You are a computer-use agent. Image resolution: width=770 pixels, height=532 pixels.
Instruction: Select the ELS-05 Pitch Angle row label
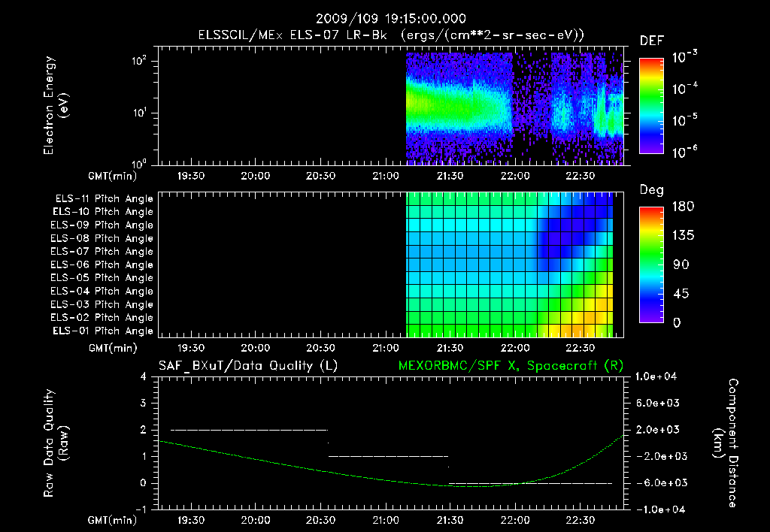coord(102,278)
